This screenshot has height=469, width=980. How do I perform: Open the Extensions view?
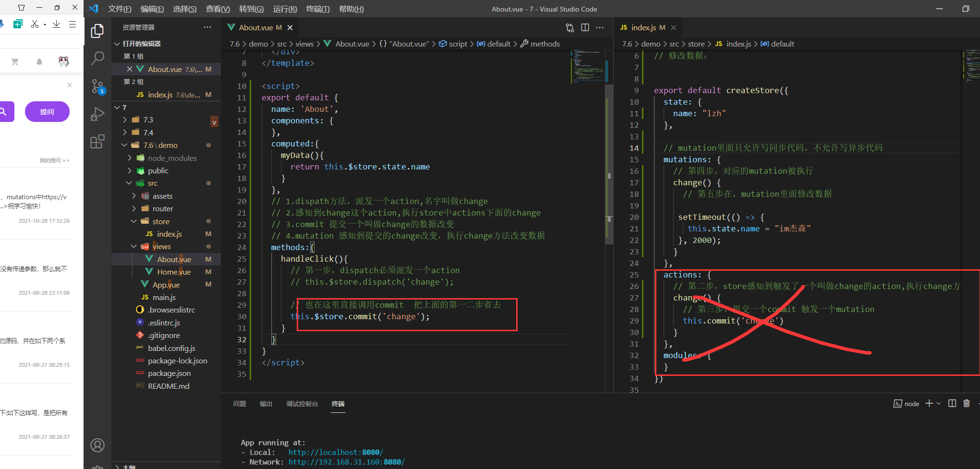pyautogui.click(x=97, y=142)
